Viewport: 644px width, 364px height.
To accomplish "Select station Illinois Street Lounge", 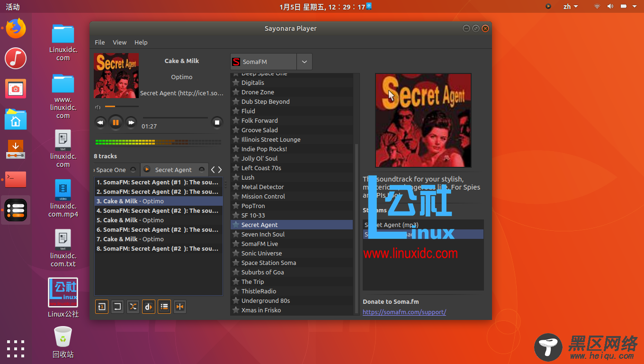I will coord(292,139).
